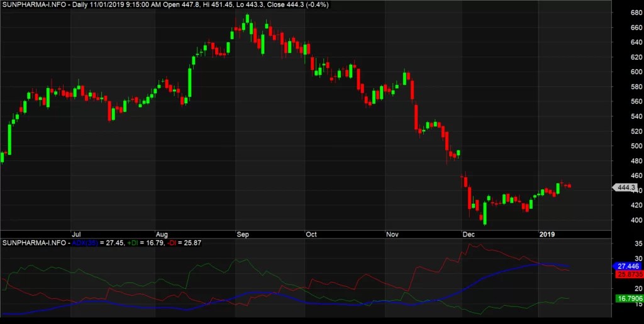644x324 pixels.
Task: Click the 2019 year label on time axis
Action: 547,235
